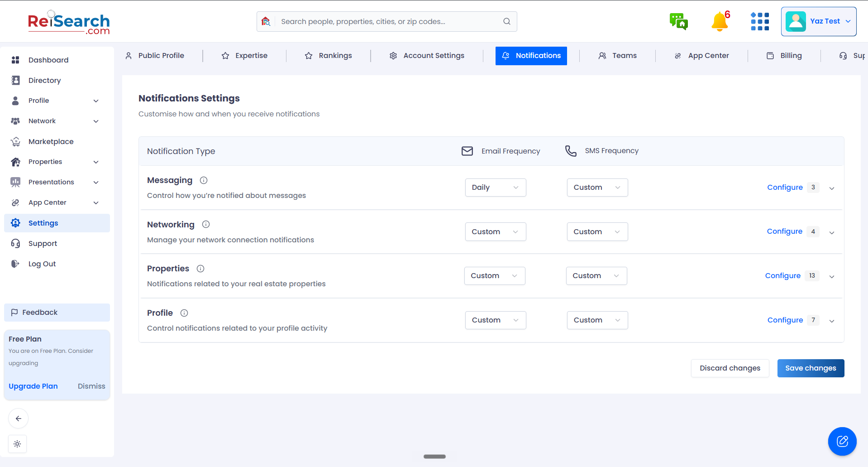This screenshot has width=868, height=467.
Task: Click the Properties info icon
Action: (200, 269)
